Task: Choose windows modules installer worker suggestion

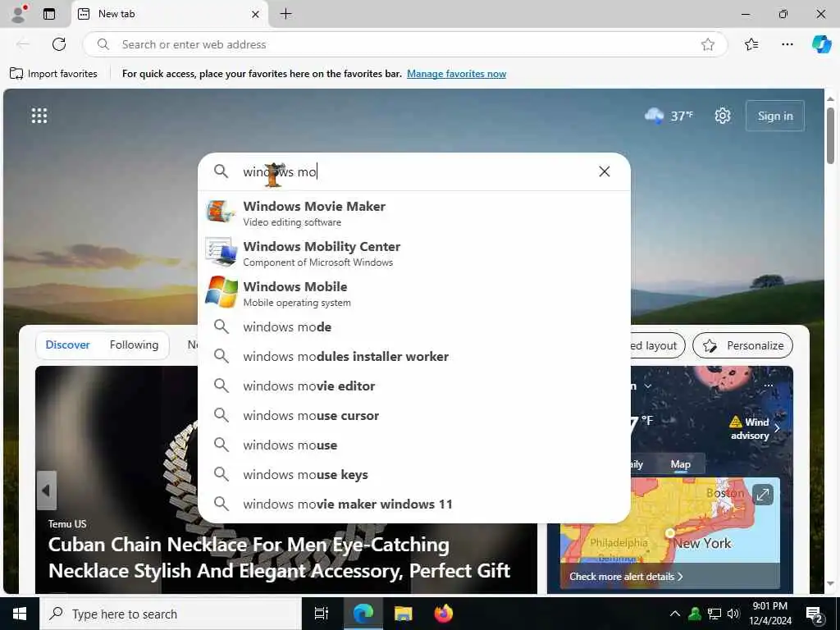Action: pos(414,356)
